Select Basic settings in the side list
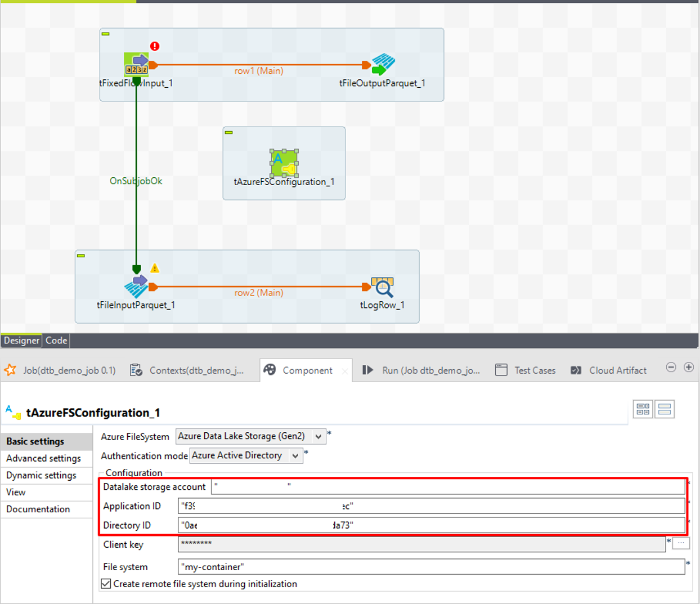700x604 pixels. point(47,441)
